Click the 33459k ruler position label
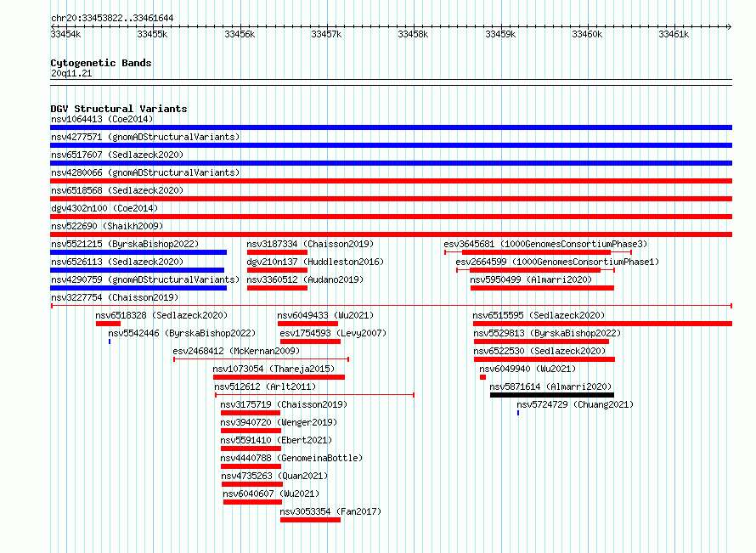 pos(500,34)
